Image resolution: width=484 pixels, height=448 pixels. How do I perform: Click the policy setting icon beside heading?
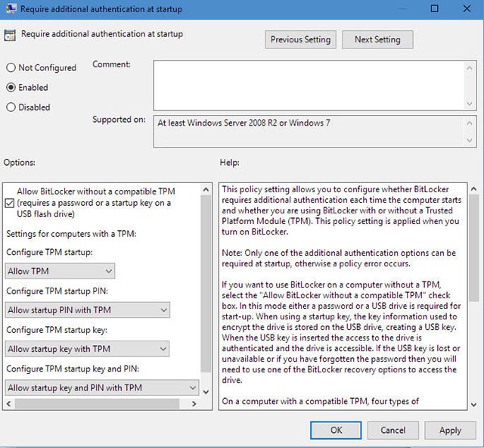pos(10,36)
